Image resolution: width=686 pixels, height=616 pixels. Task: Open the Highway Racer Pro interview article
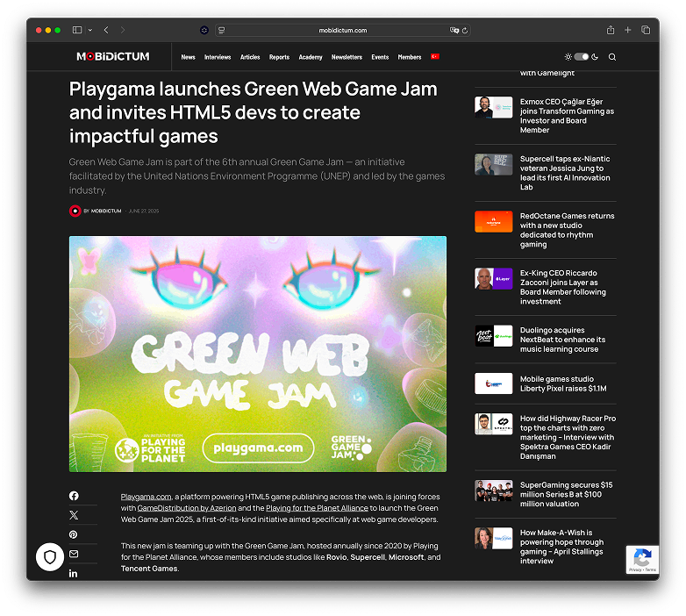568,437
